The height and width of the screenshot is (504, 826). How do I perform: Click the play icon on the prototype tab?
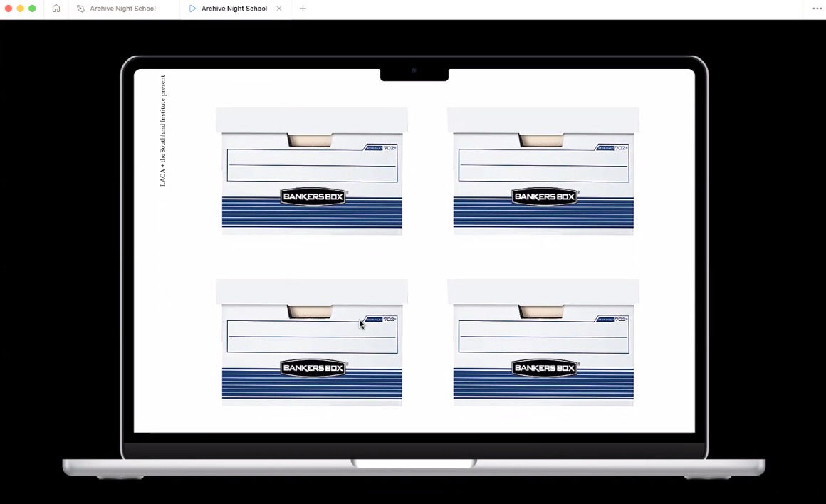pos(192,9)
